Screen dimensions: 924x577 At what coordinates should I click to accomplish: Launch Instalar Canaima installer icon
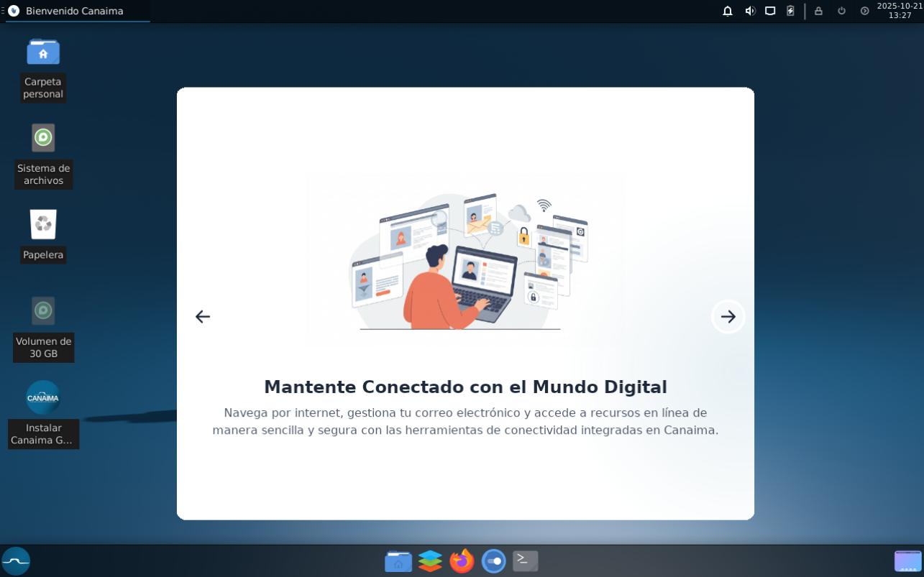43,397
